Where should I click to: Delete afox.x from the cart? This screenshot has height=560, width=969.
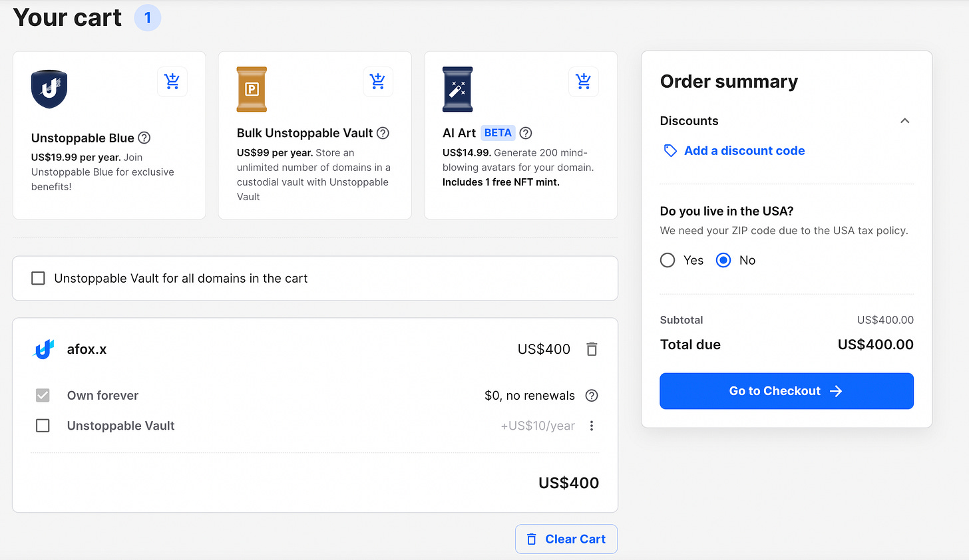click(x=592, y=349)
